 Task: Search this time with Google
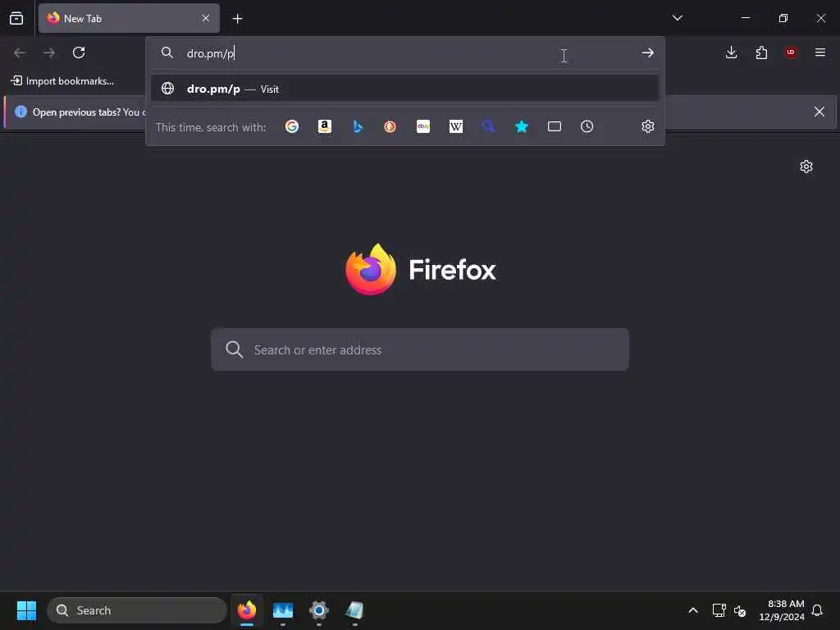292,126
